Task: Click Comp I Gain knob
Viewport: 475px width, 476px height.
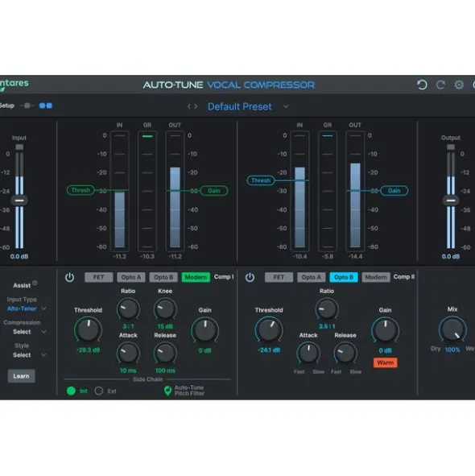Action: click(204, 330)
